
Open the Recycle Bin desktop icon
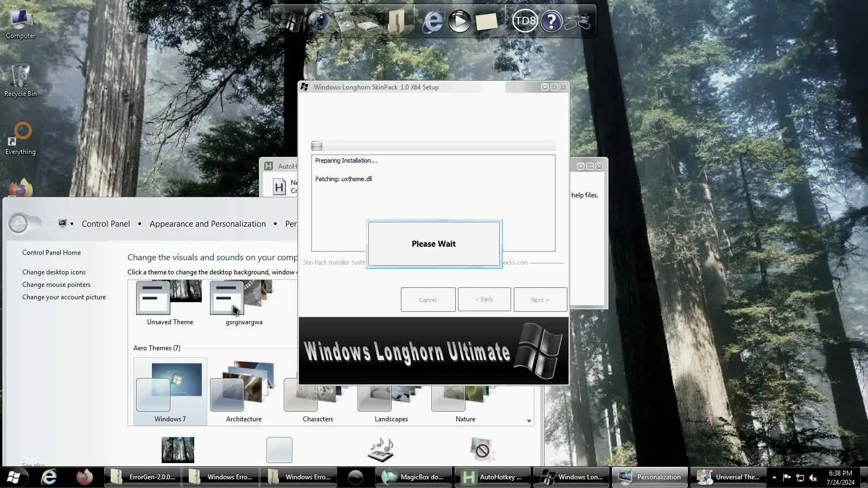21,81
